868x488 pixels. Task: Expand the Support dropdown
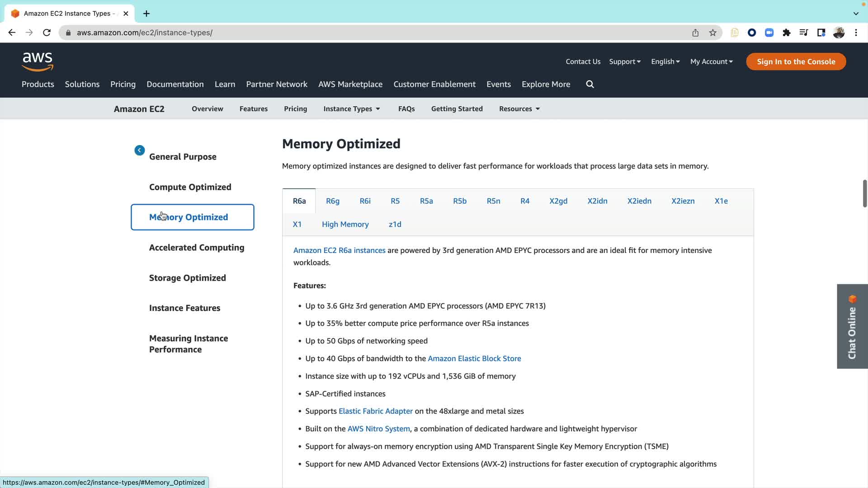tap(625, 62)
